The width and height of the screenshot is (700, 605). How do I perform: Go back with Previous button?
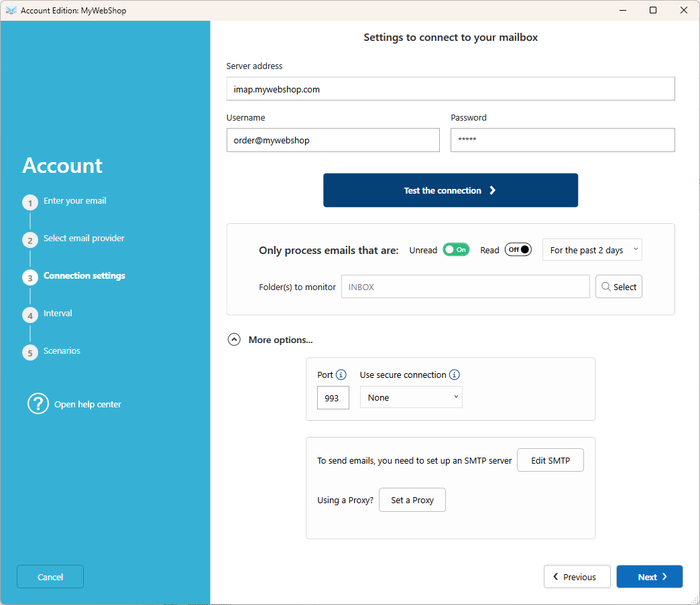[577, 576]
